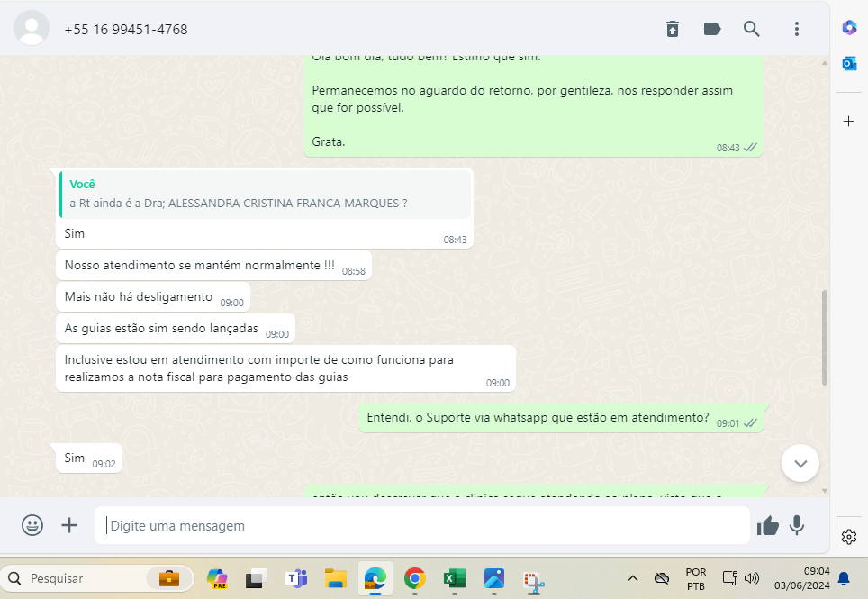Screen dimensions: 868x599
Task: Open the notifications bell
Action: click(x=844, y=578)
